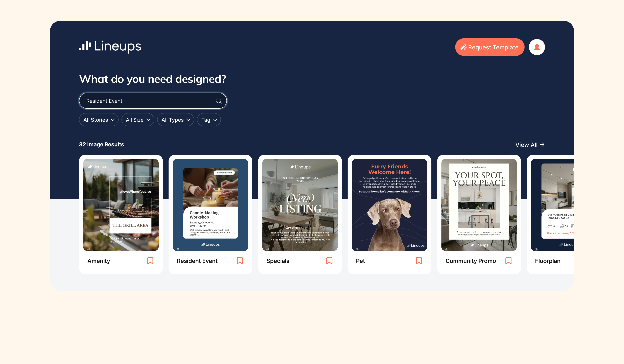The image size is (624, 364).
Task: Open the Grill Area amenity thumbnail
Action: [121, 205]
